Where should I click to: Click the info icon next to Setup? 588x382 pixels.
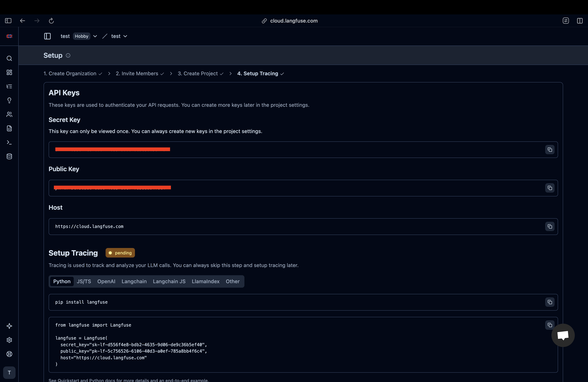pyautogui.click(x=68, y=56)
